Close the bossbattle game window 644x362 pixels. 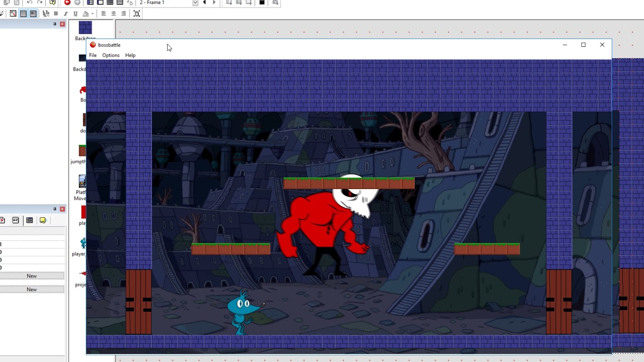(602, 45)
